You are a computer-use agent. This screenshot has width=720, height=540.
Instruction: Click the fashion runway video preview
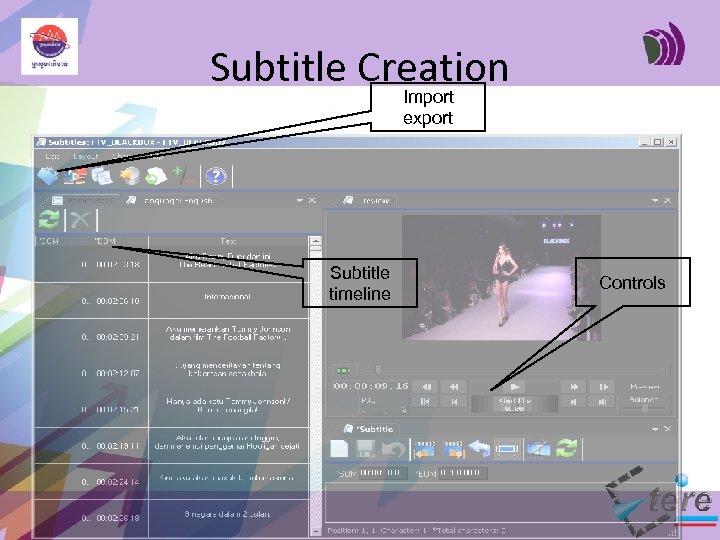[x=501, y=278]
